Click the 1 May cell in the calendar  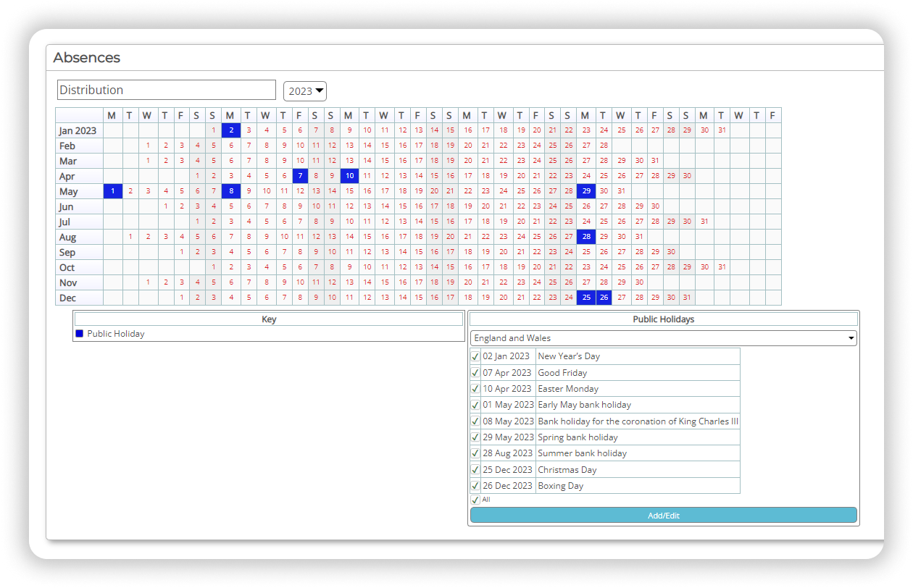click(x=112, y=190)
